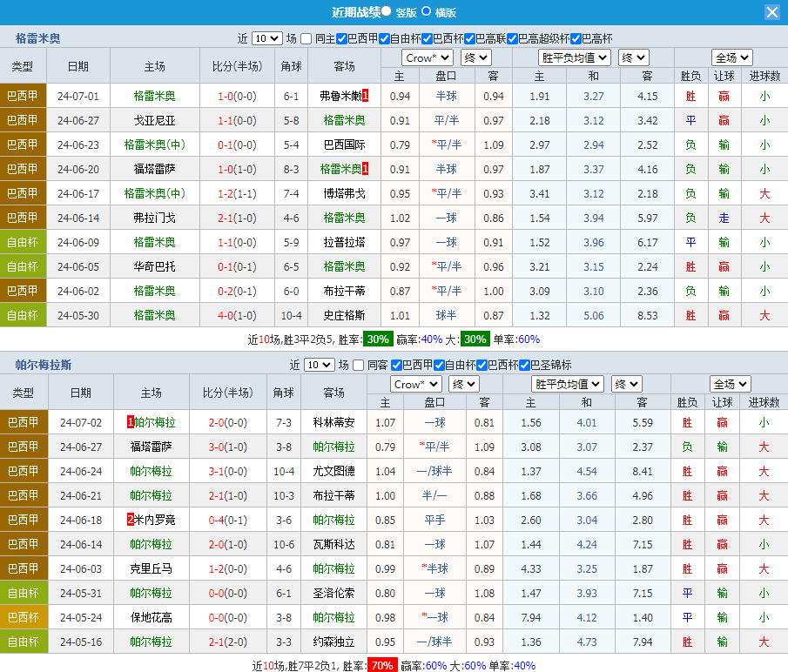Click the red card badge before 米内罗竞

click(130, 520)
